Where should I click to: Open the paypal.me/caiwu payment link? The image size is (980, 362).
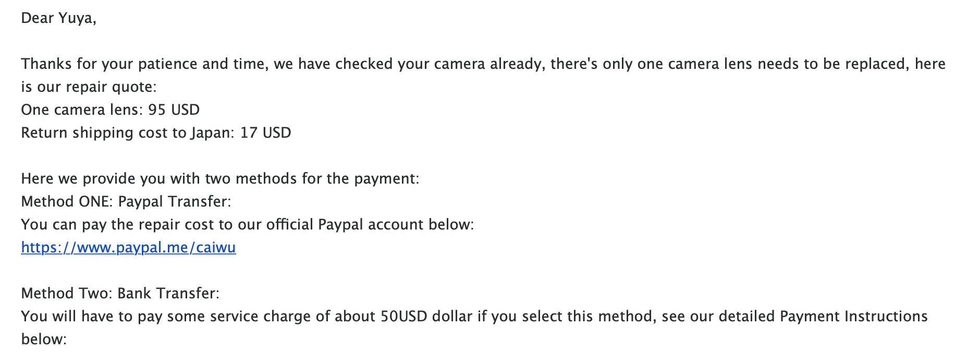128,247
